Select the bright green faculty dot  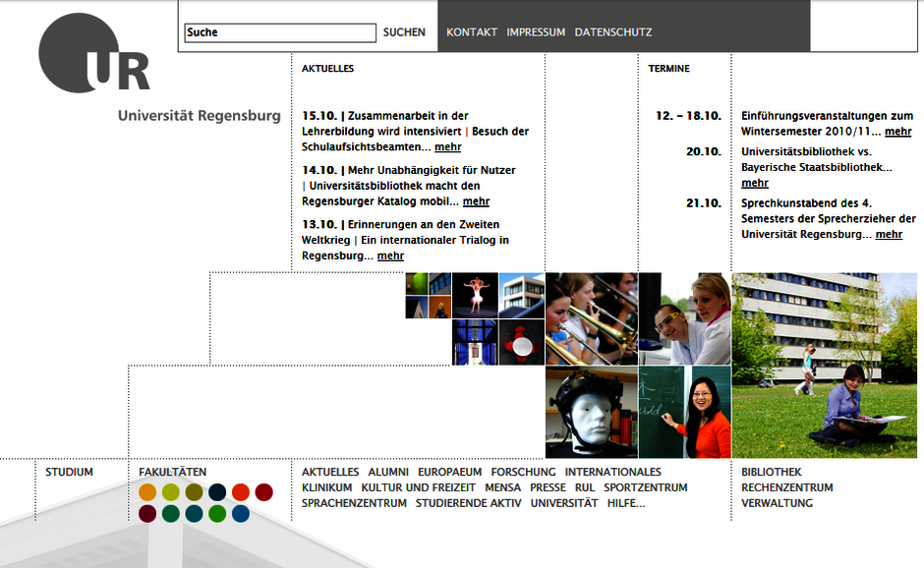pyautogui.click(x=217, y=513)
